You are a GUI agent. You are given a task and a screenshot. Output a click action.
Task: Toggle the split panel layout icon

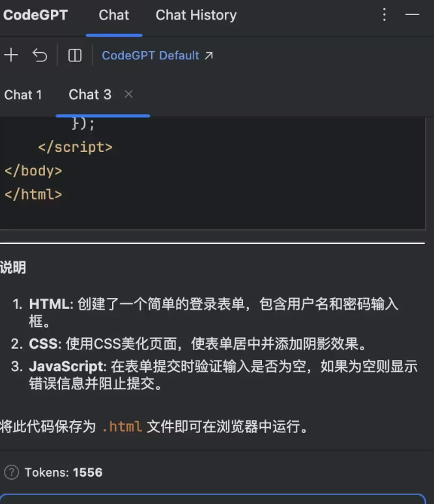pos(75,55)
